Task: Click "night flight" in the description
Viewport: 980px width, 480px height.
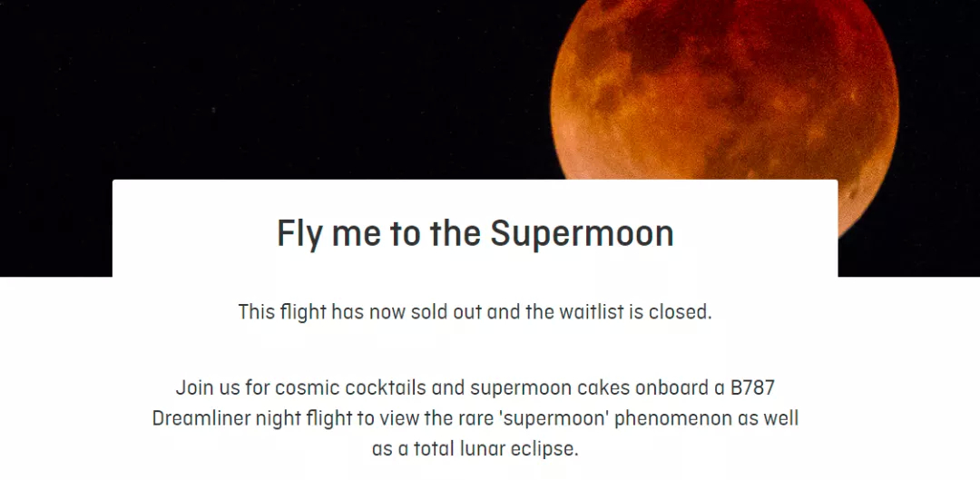Action: (304, 418)
